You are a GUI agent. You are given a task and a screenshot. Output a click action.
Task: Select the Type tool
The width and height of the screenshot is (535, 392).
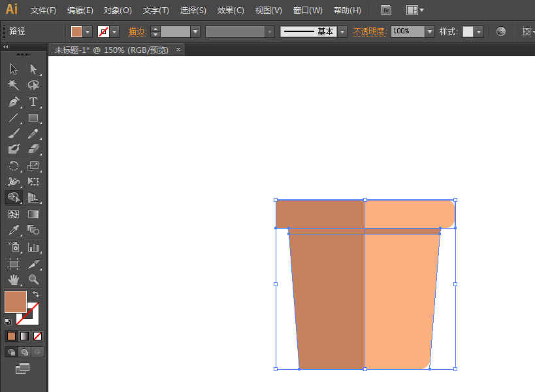click(33, 102)
